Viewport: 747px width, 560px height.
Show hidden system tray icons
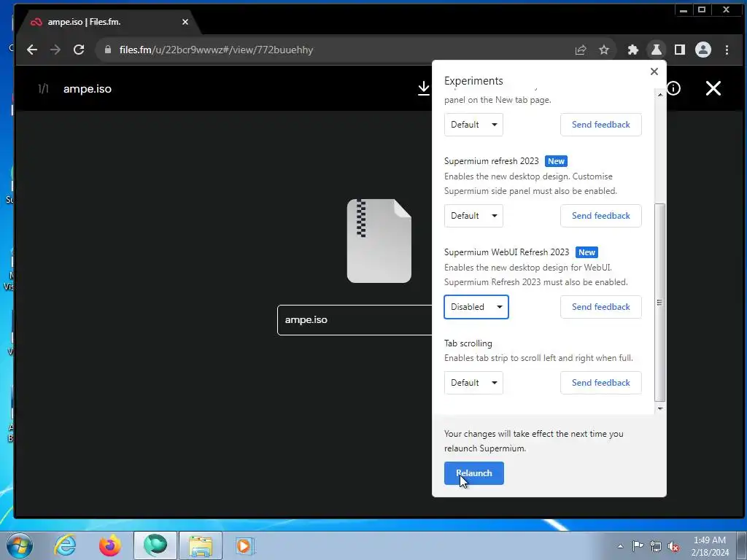[620, 546]
